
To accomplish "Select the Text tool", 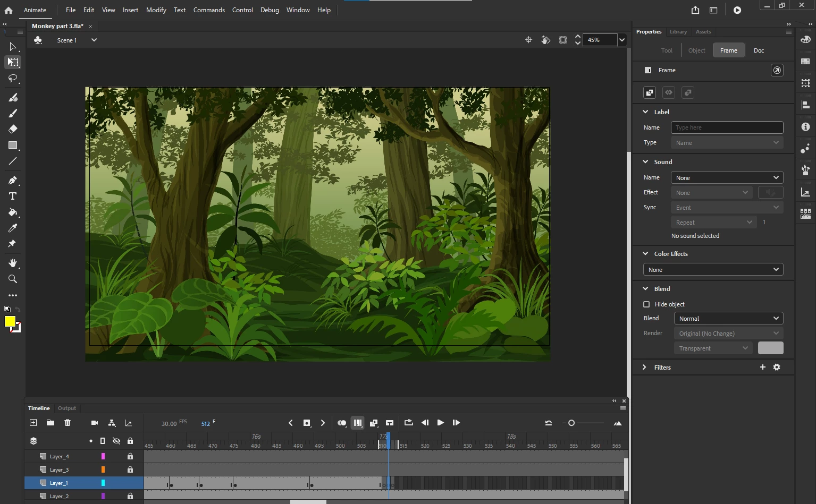I will (x=13, y=196).
